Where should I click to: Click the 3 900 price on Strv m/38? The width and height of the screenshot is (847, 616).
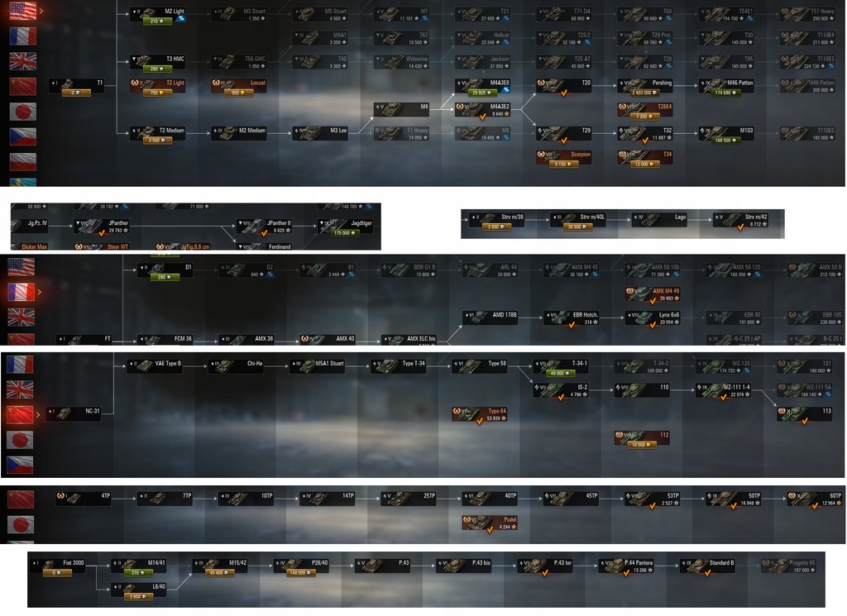click(496, 227)
